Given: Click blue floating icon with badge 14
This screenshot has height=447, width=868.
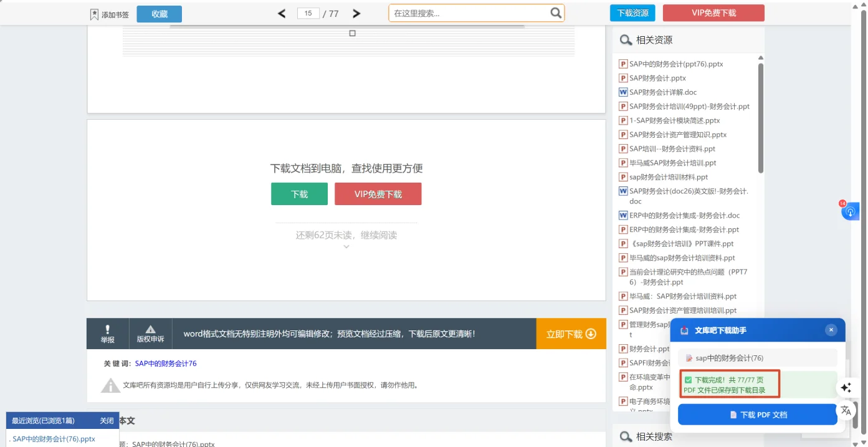Looking at the screenshot, I should coord(850,212).
